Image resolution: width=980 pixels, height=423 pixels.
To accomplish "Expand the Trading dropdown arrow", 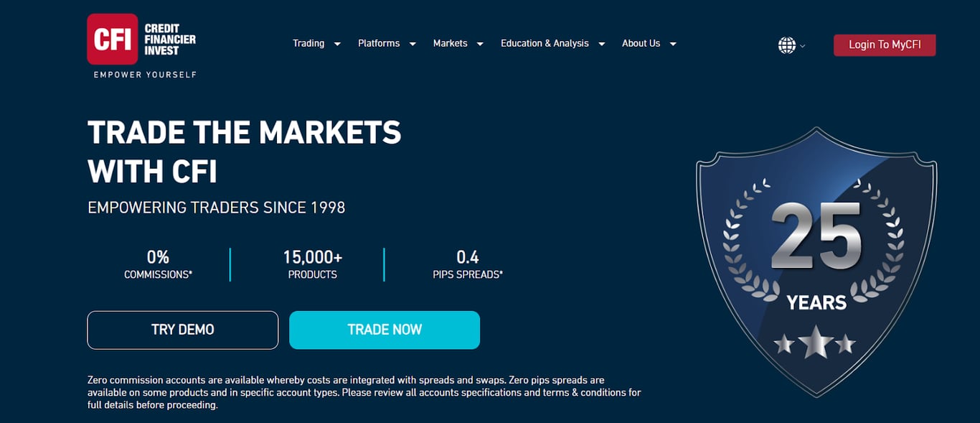I will pos(337,44).
